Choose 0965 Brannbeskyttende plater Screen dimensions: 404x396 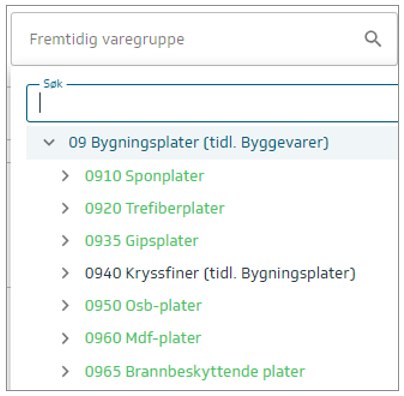point(195,371)
